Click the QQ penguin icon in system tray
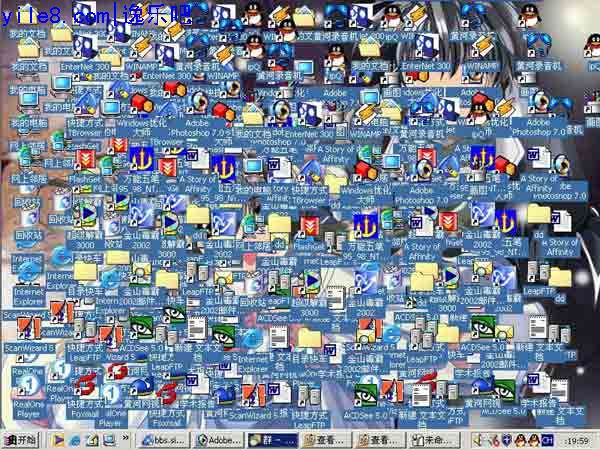 pos(521,439)
